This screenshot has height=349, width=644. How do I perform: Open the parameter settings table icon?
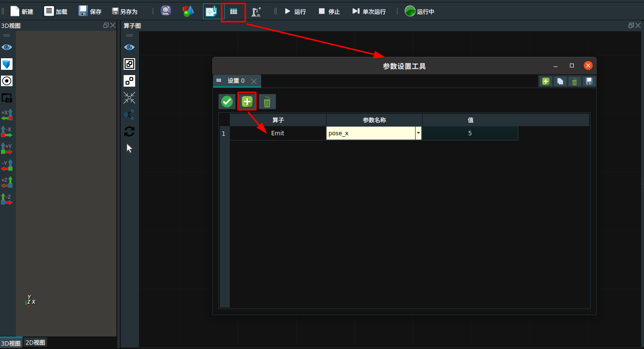click(x=233, y=12)
